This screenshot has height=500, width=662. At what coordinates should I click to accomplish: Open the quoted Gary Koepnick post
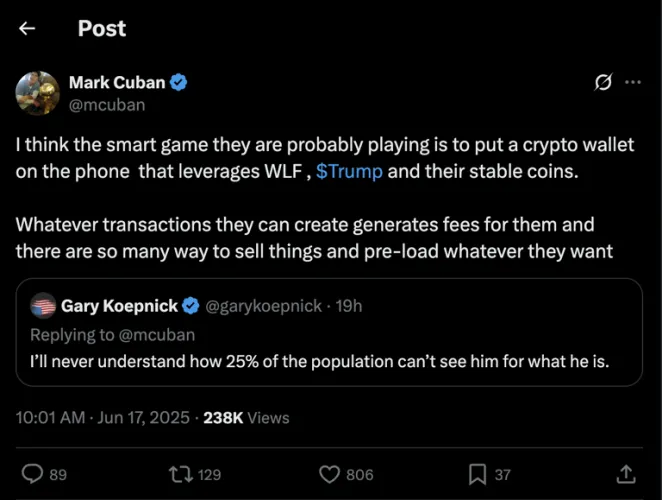tap(330, 361)
